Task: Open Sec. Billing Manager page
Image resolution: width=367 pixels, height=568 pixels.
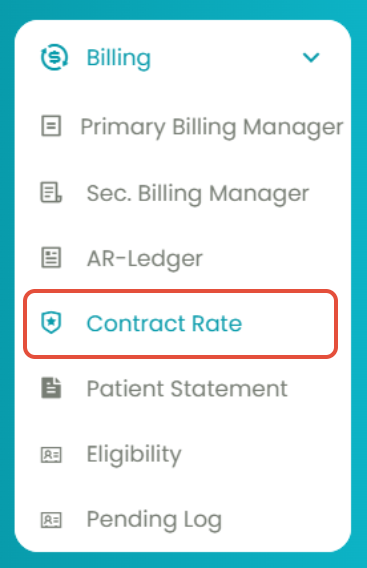Action: pos(198,194)
